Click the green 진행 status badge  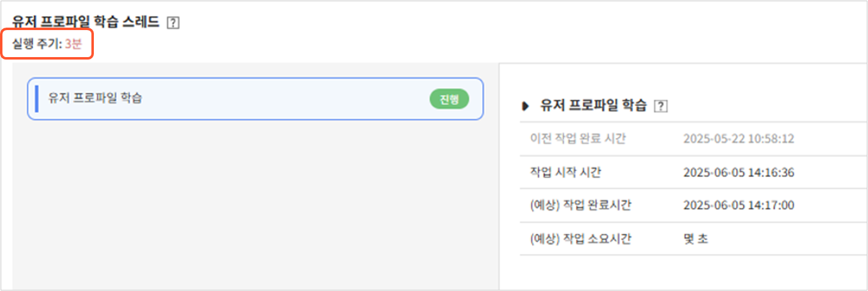coord(449,99)
